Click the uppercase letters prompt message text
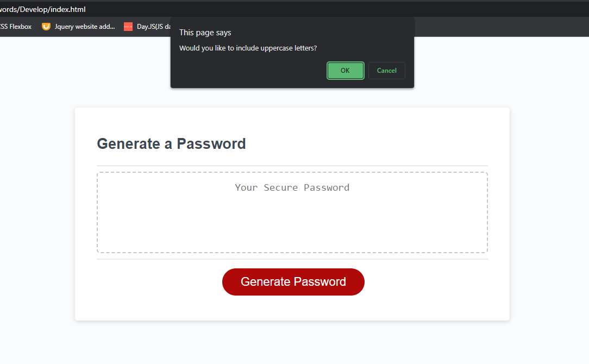The height and width of the screenshot is (364, 589). coord(248,48)
